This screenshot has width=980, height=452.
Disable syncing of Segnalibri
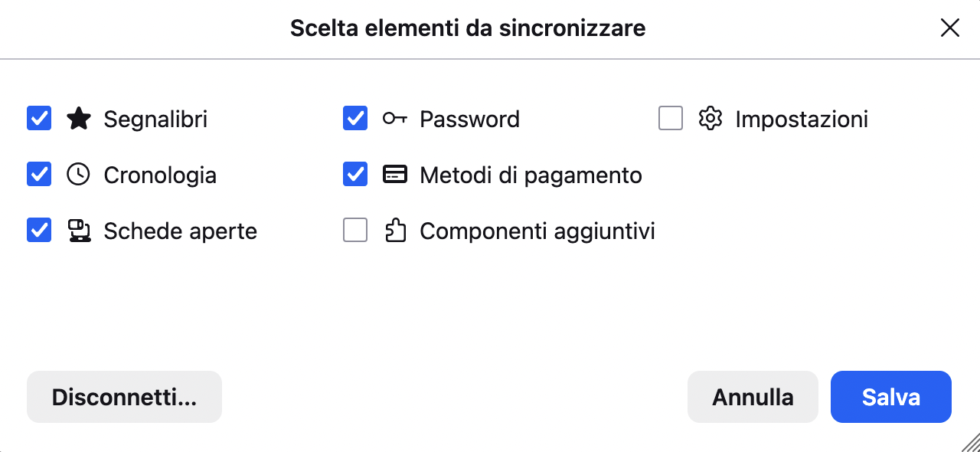(x=38, y=118)
